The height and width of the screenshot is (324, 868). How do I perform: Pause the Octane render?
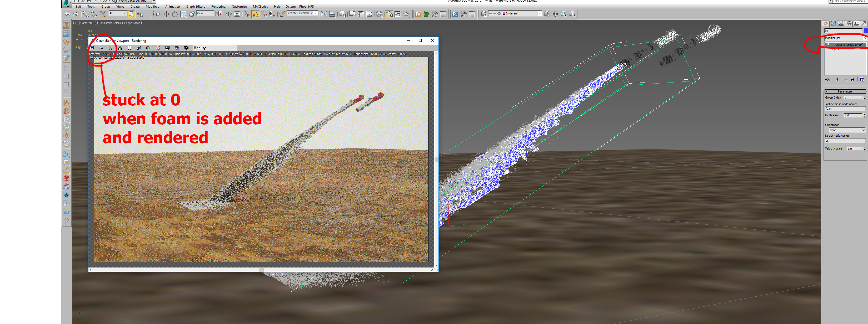coord(129,48)
